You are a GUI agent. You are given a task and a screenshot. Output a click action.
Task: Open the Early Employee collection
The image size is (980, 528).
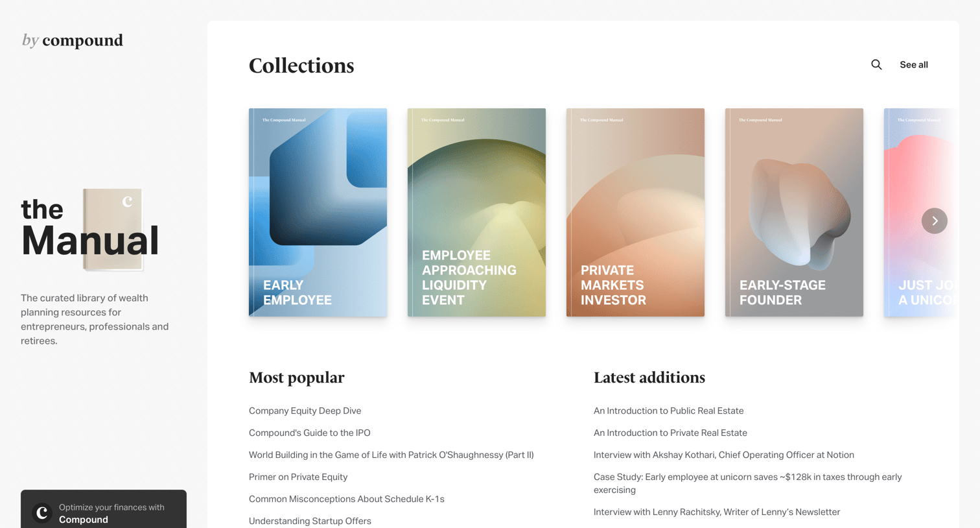coord(318,212)
